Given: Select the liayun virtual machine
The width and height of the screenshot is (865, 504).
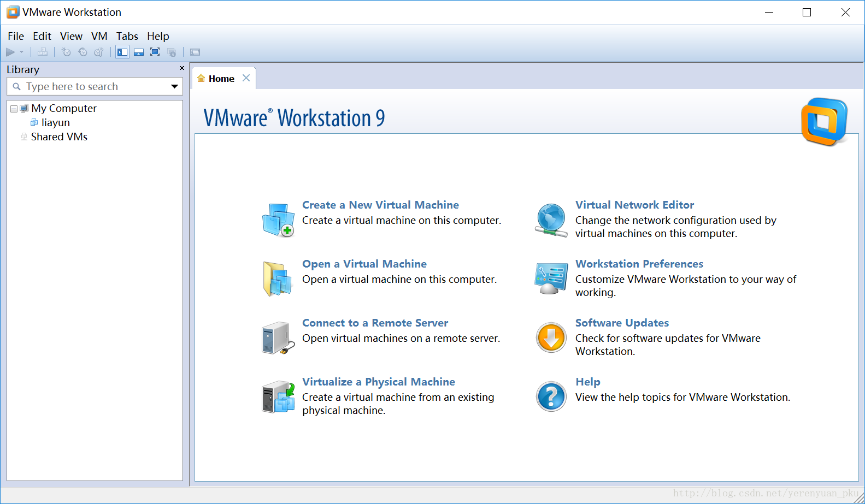Looking at the screenshot, I should point(56,122).
